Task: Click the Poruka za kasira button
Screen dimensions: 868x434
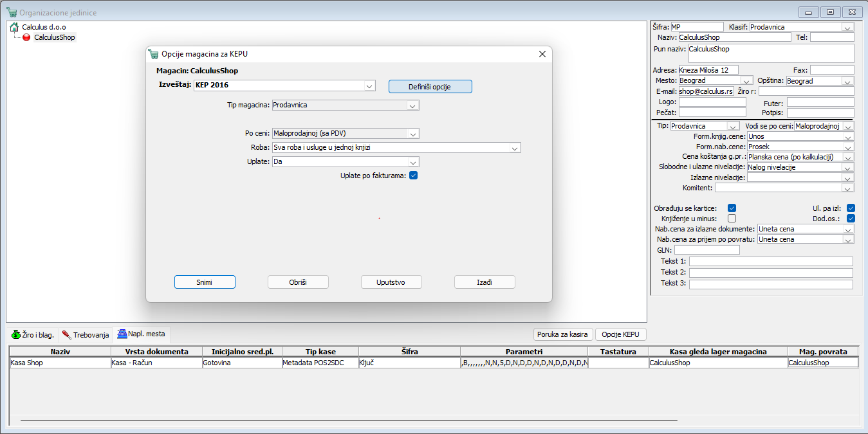Action: [x=563, y=334]
